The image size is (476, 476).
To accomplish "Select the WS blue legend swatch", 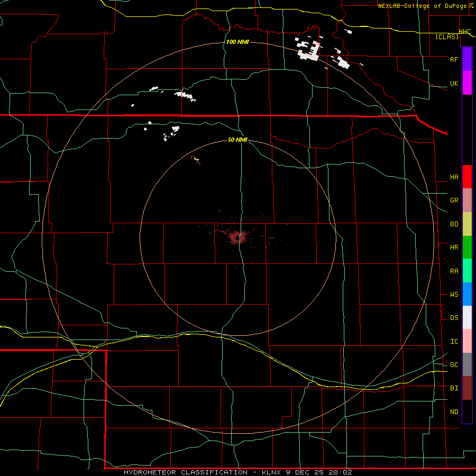I will 467,294.
